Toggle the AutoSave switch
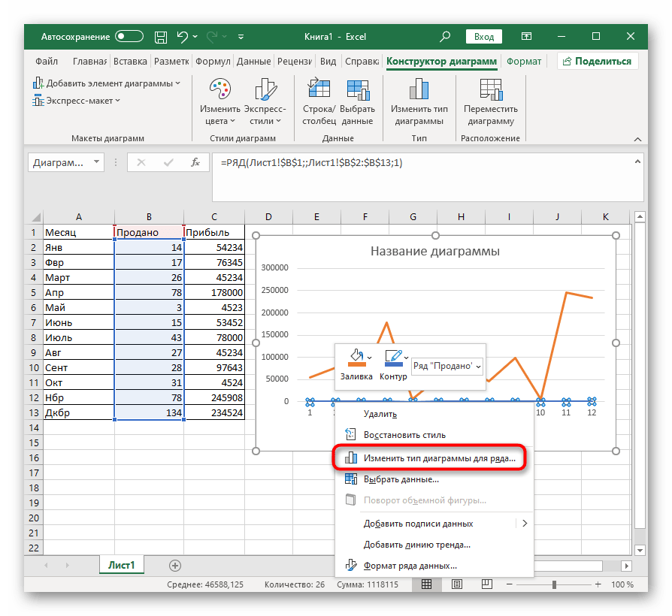Image resolution: width=672 pixels, height=616 pixels. click(129, 36)
